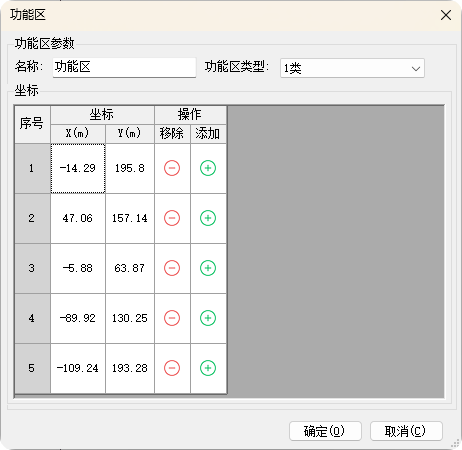This screenshot has width=462, height=450.
Task: Select X cell with value 47.06
Action: tap(78, 218)
